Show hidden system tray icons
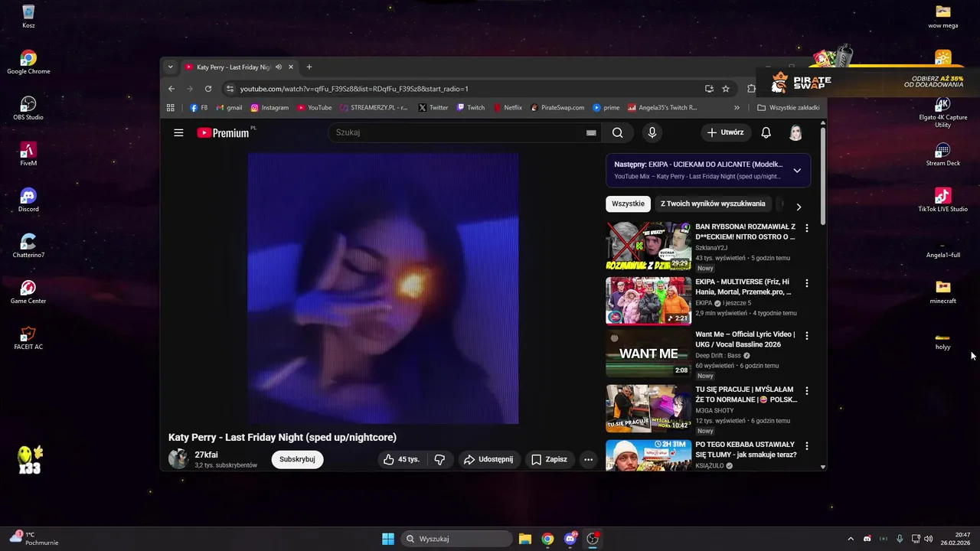 click(850, 539)
